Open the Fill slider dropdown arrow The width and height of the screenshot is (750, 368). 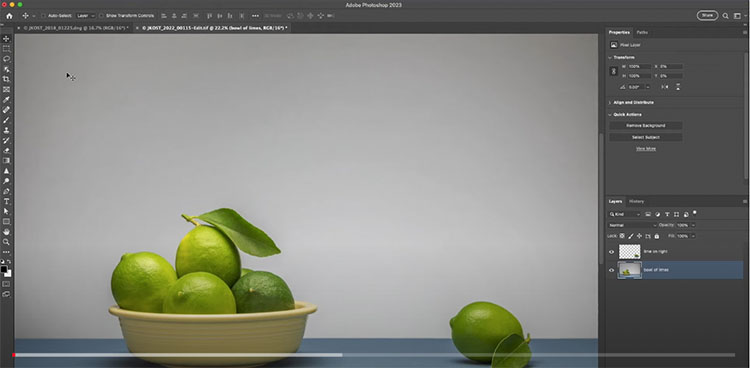pos(693,236)
